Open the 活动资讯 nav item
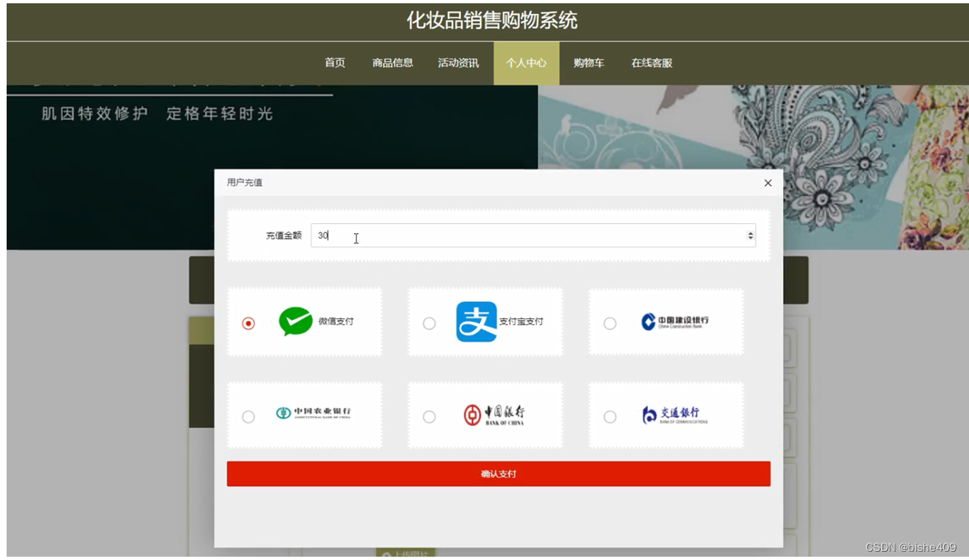The height and width of the screenshot is (560, 969). [x=458, y=63]
